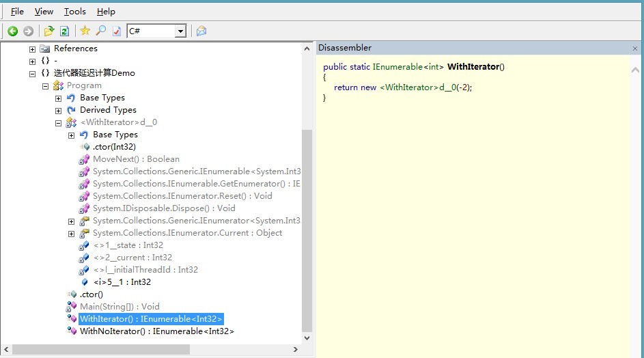Select WithIterator() : IEnumerable<Int32> item
This screenshot has height=358, width=644.
(151, 319)
